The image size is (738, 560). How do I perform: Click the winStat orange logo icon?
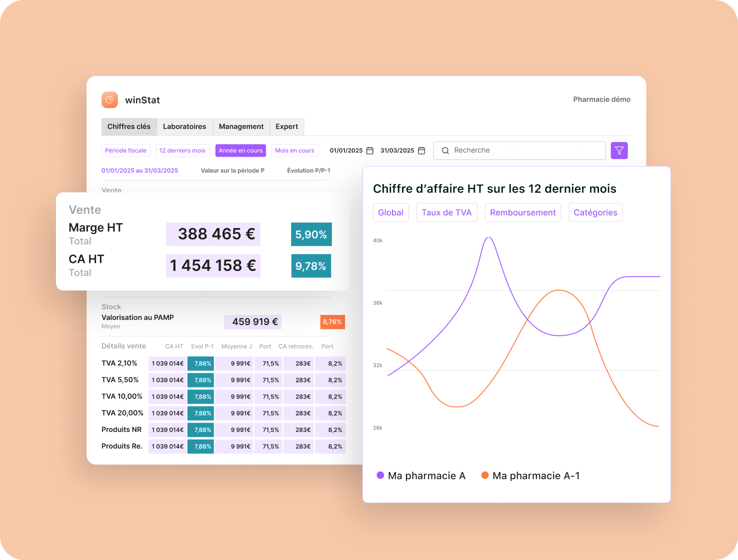point(109,100)
